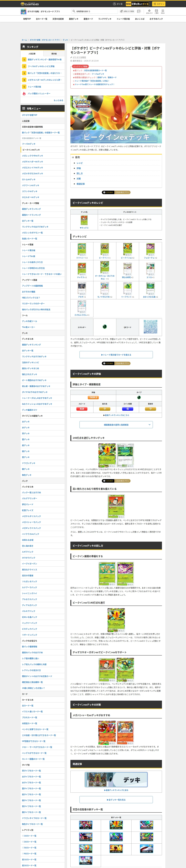Switch to the 人気記事 ranking tab
This screenshot has width=186, height=868.
click(x=32, y=54)
